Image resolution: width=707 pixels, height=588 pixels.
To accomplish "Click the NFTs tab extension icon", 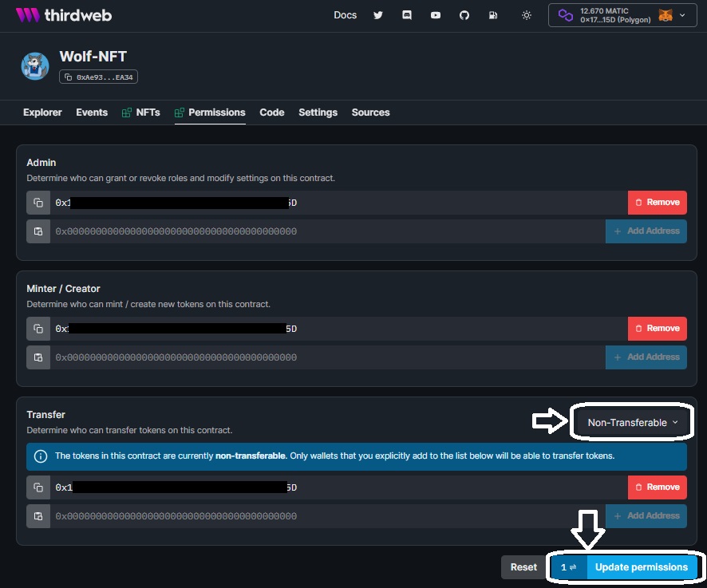I will coord(127,112).
